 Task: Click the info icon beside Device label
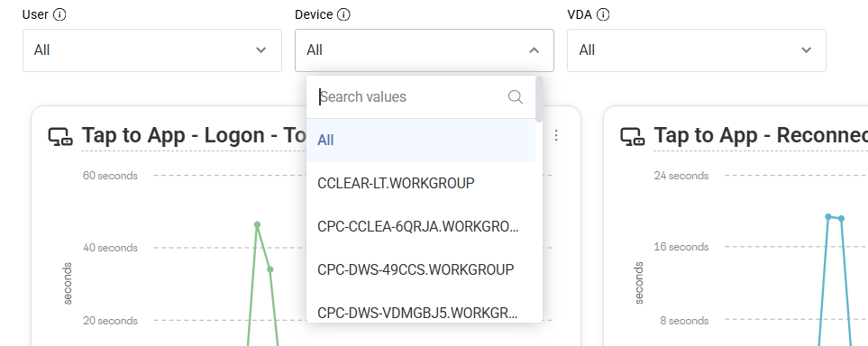pos(343,15)
